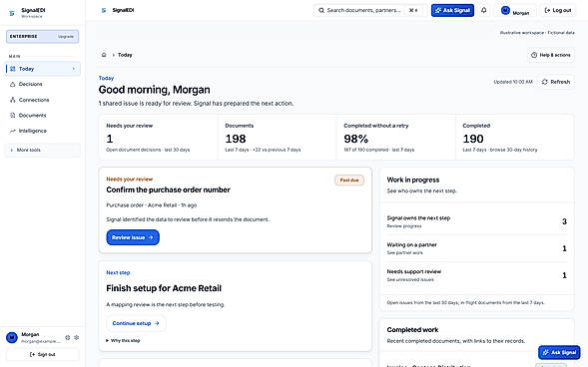Viewport: 588px width, 367px height.
Task: Click the Confirm the purchase order number heading
Action: 168,189
